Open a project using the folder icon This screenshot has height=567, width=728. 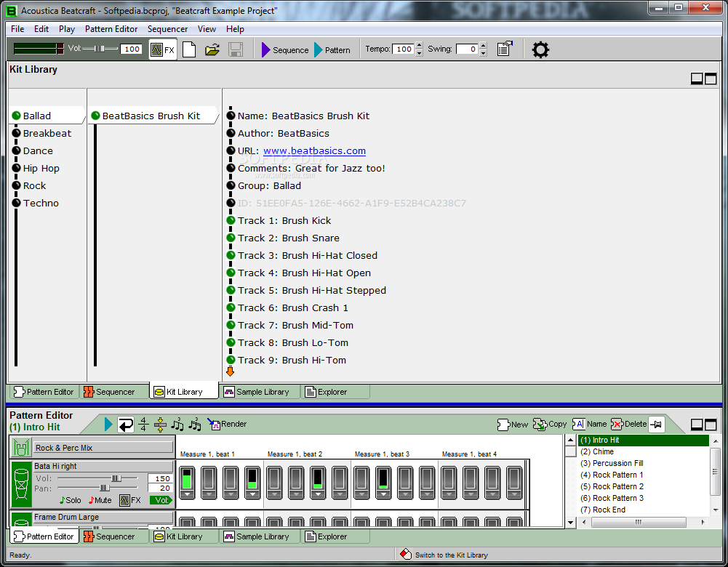pyautogui.click(x=212, y=49)
